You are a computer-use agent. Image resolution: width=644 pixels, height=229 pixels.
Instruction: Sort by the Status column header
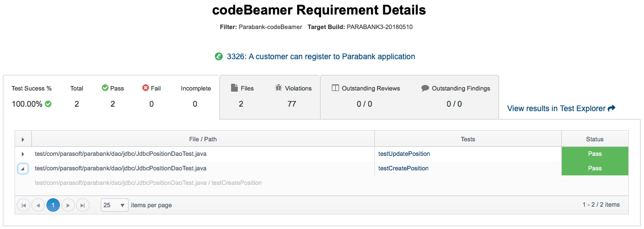coord(595,139)
